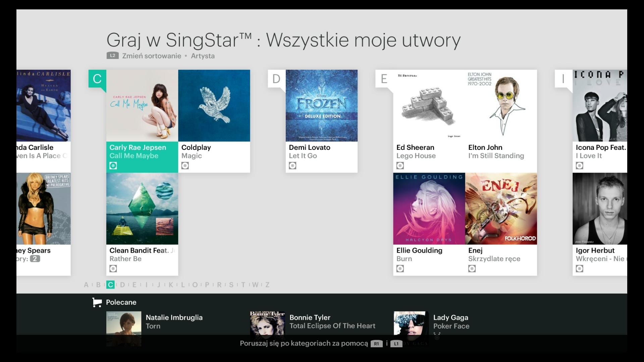Select the E category flag marker
644x362 pixels.
click(384, 79)
